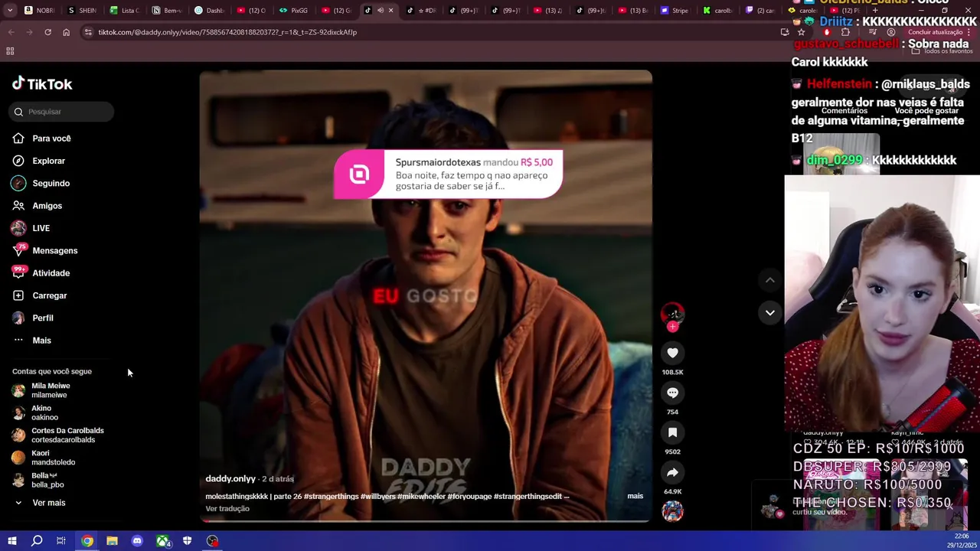Focus the Pesquisar search field
The height and width of the screenshot is (551, 980).
pyautogui.click(x=61, y=112)
